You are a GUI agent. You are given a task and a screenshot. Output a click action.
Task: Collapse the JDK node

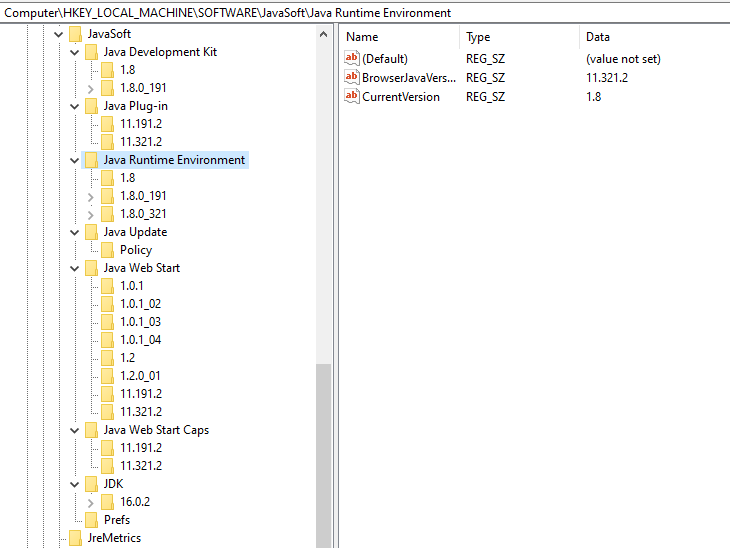[74, 484]
